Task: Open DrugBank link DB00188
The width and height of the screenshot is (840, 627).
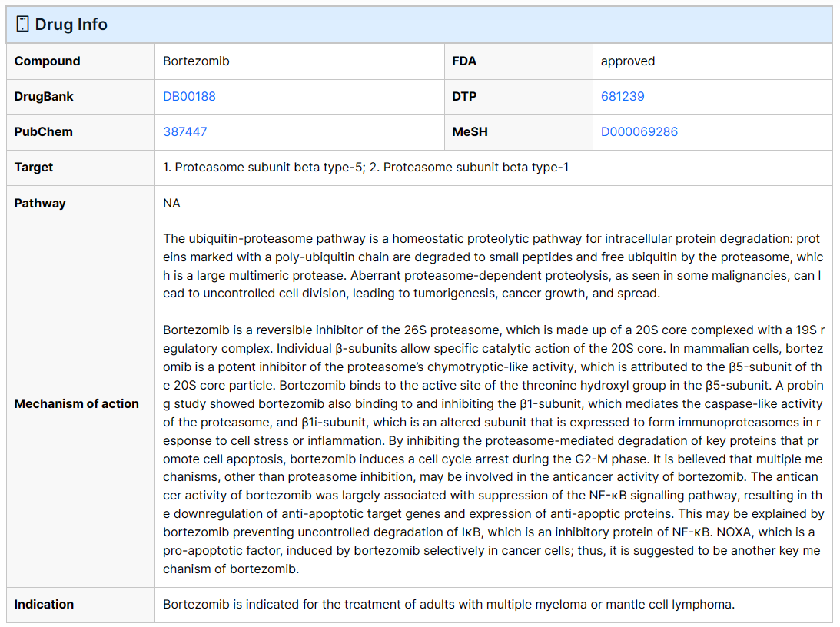Action: 189,96
